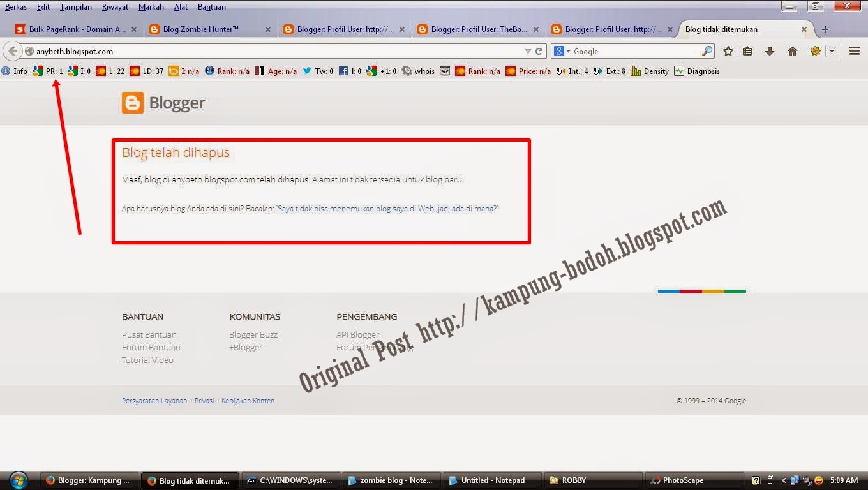Click the colored bar above the footer

coord(701,290)
